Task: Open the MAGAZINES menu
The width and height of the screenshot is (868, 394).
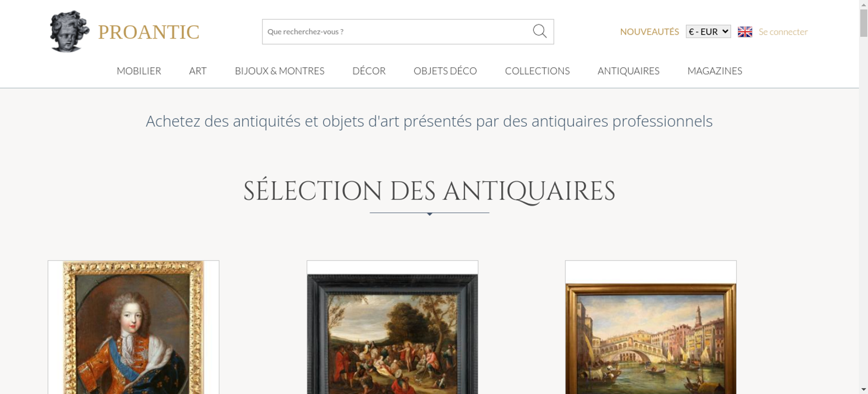Action: tap(715, 71)
